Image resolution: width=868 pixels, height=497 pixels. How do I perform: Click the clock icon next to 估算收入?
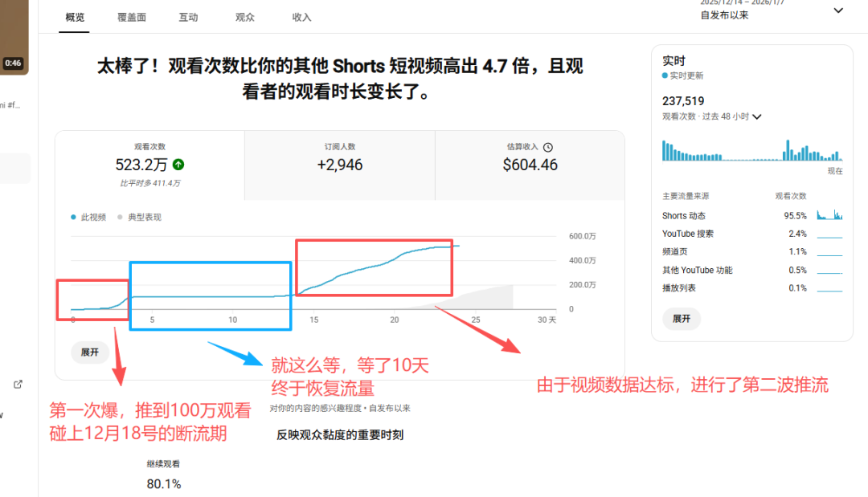(548, 147)
